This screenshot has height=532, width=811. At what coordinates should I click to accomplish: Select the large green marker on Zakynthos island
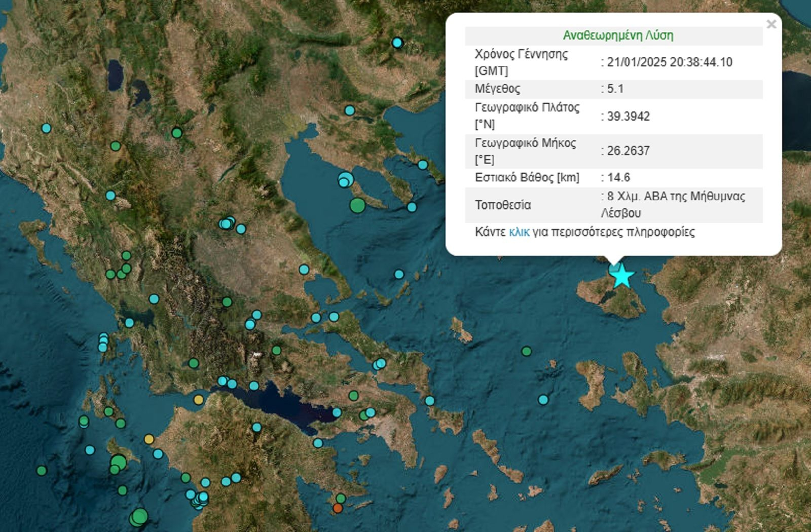pyautogui.click(x=118, y=462)
